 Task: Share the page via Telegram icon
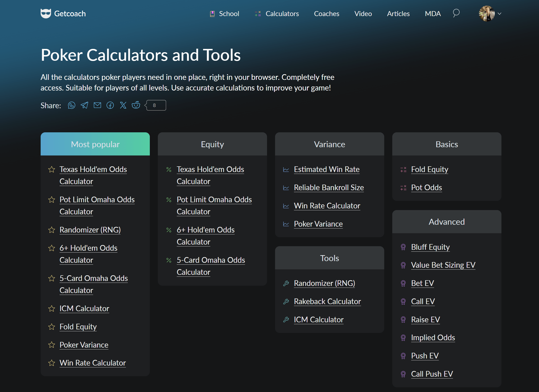pyautogui.click(x=84, y=105)
